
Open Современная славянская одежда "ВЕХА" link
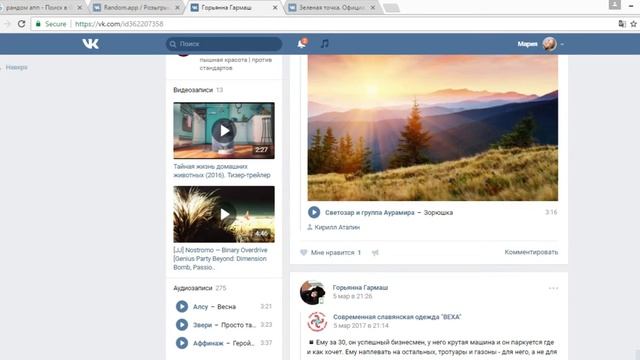point(397,317)
